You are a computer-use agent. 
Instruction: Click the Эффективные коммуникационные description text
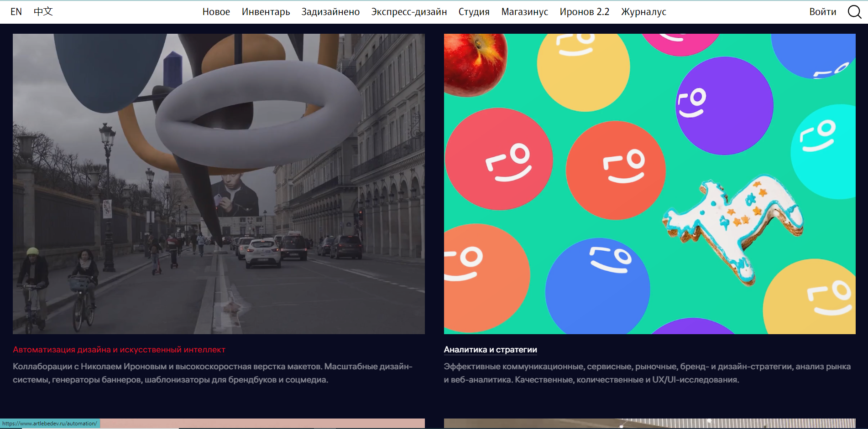point(647,373)
